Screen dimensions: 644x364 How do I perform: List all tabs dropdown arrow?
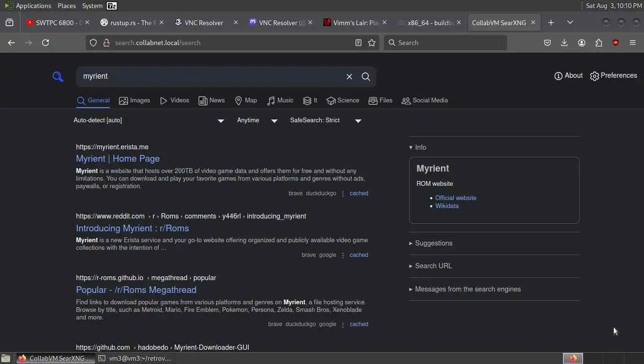pyautogui.click(x=570, y=23)
